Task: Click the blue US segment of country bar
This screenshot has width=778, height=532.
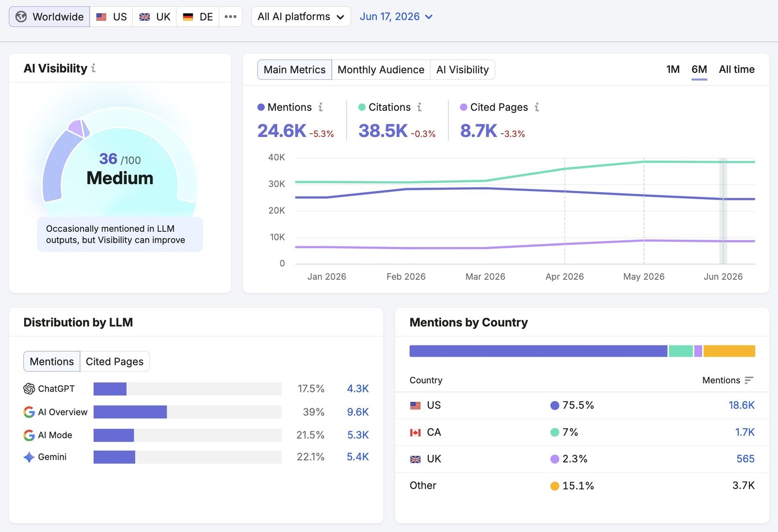Action: click(538, 351)
